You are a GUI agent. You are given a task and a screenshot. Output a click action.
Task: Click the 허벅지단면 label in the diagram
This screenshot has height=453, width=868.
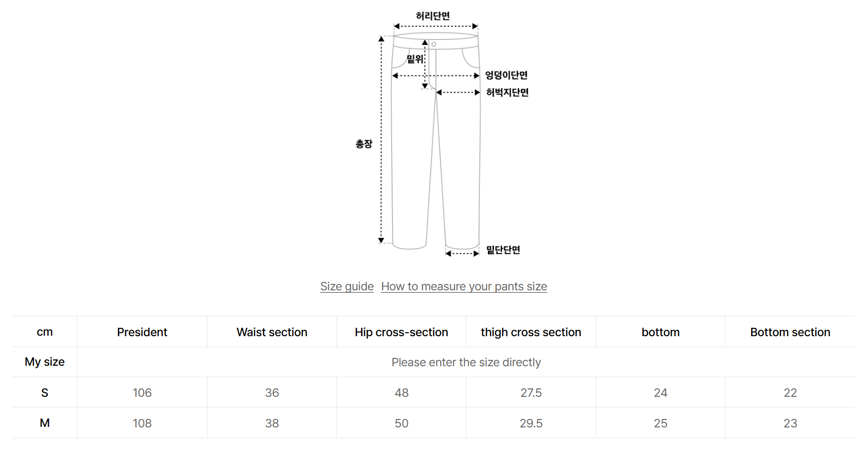click(x=507, y=92)
